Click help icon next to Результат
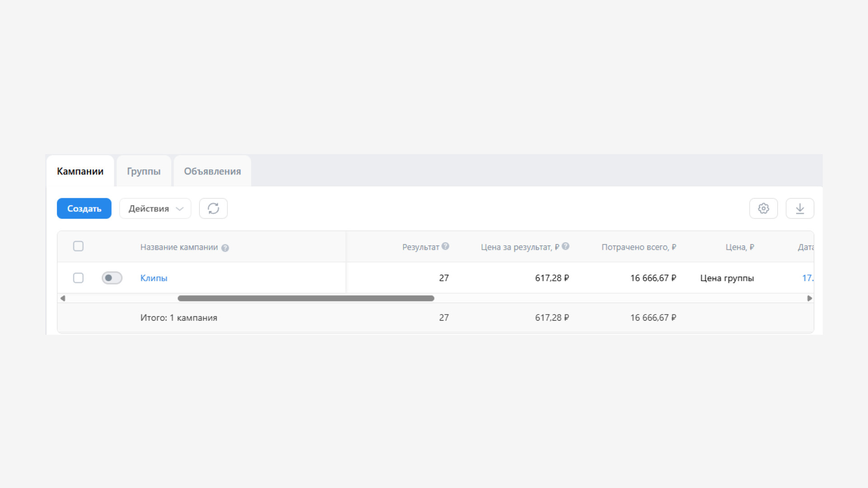Viewport: 868px width, 488px height. coord(445,246)
